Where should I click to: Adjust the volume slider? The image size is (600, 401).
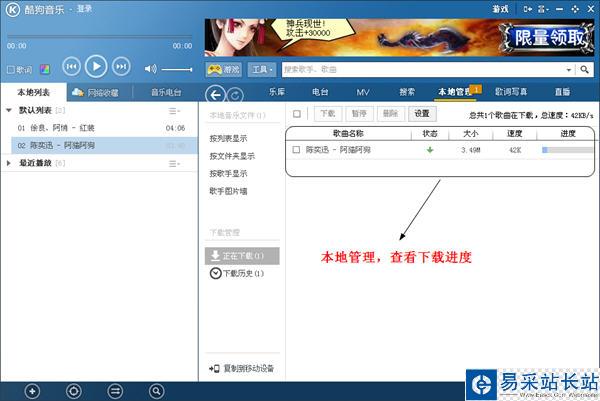coord(177,69)
